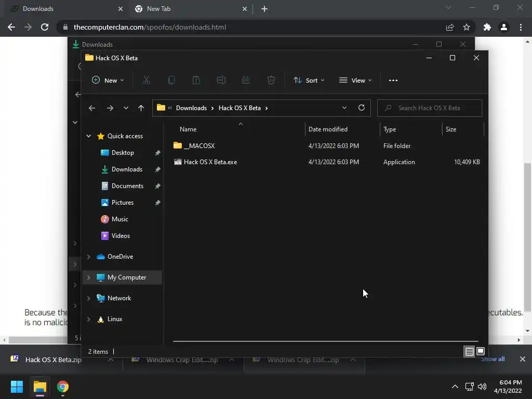Screen dimensions: 532x399
Task: Click the Cut scissors icon
Action: [146, 81]
